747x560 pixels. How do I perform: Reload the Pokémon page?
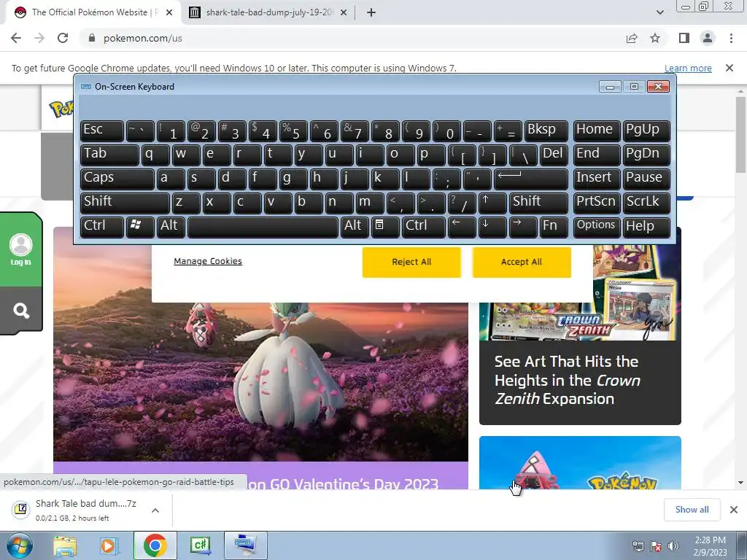[63, 38]
